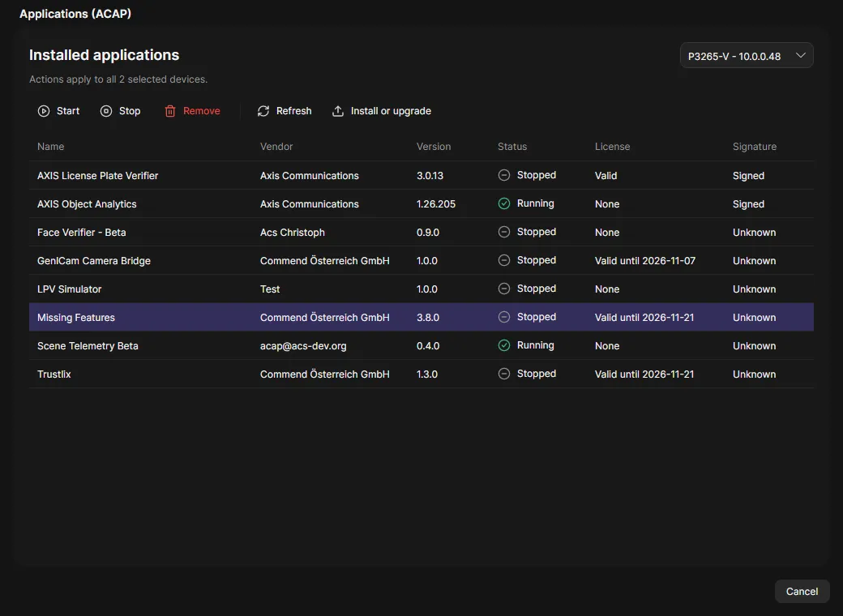Click the Status column header
The image size is (843, 616).
512,147
